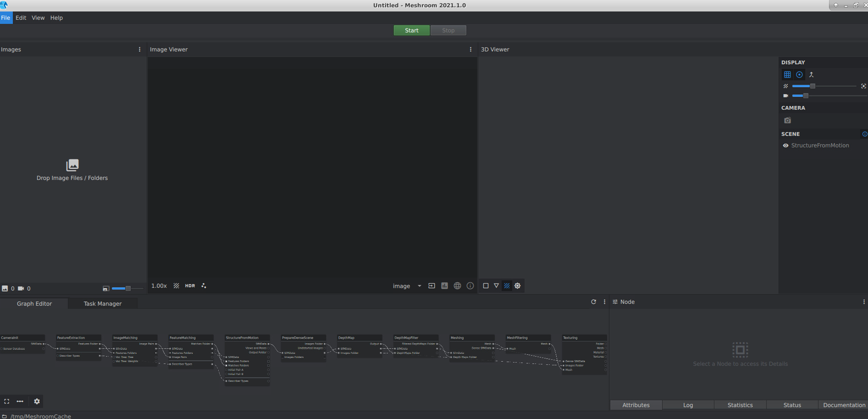Open the Log tab
The height and width of the screenshot is (419, 868).
point(688,405)
